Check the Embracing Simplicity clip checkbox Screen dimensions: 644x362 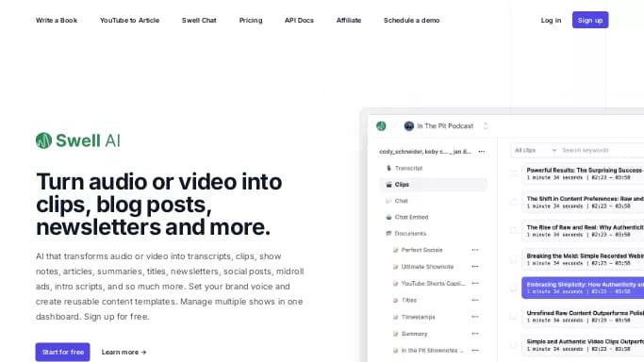click(x=513, y=288)
